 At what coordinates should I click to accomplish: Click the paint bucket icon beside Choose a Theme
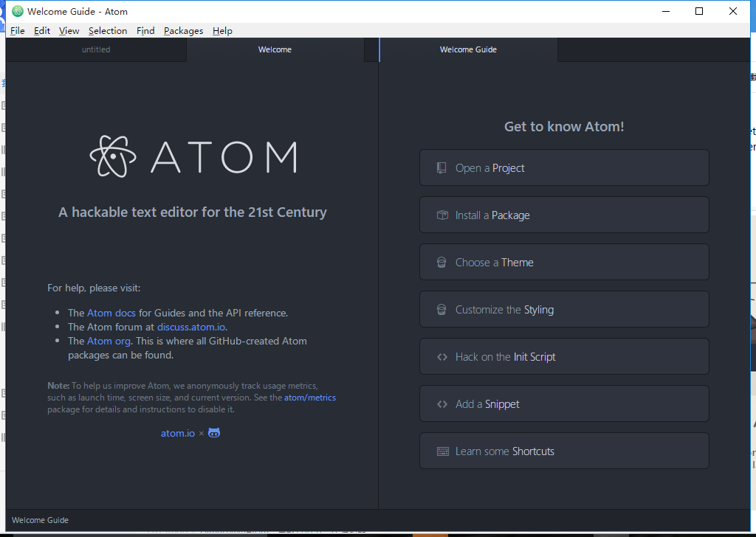pos(441,262)
